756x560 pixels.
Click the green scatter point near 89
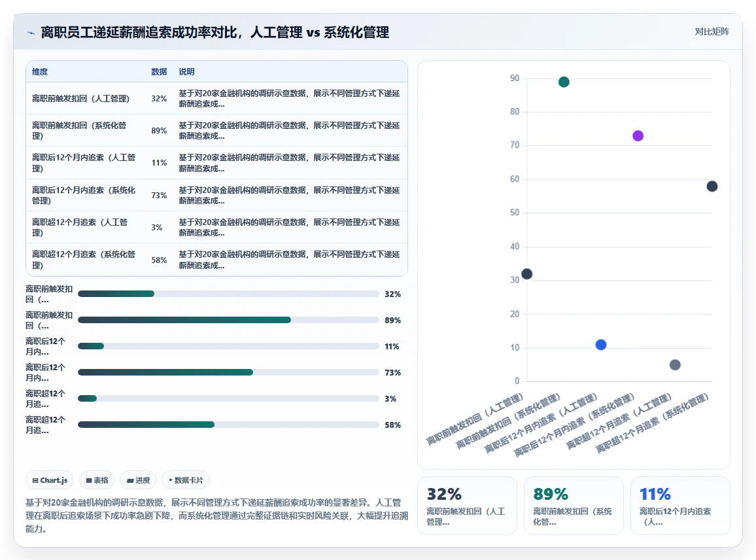pos(564,82)
